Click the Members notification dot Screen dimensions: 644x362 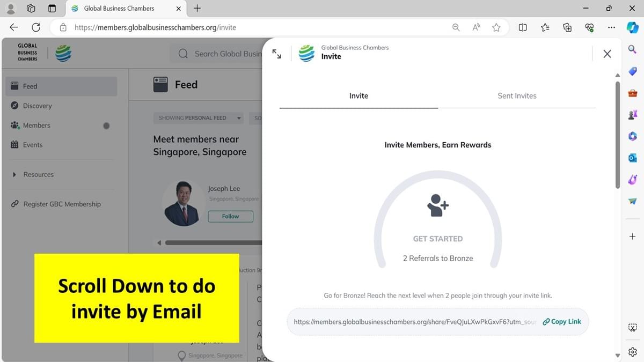pos(106,125)
